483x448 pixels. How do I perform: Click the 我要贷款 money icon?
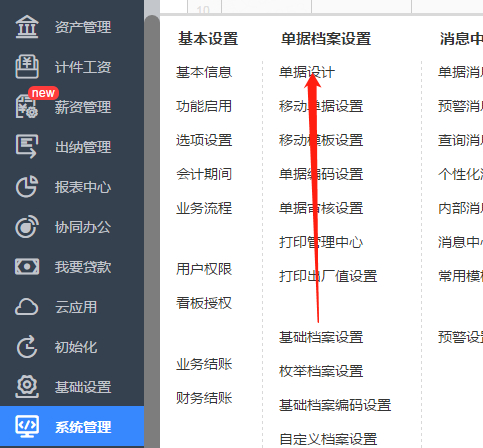[27, 267]
